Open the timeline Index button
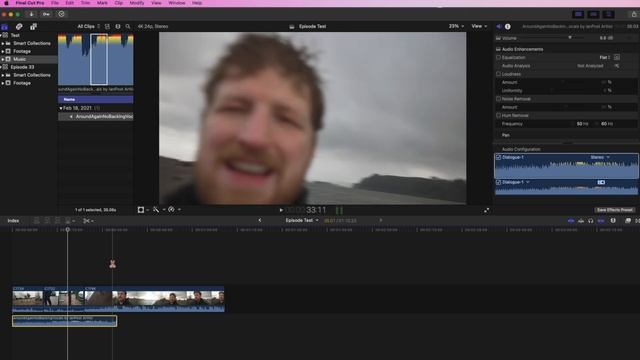This screenshot has height=360, width=640. tap(13, 221)
